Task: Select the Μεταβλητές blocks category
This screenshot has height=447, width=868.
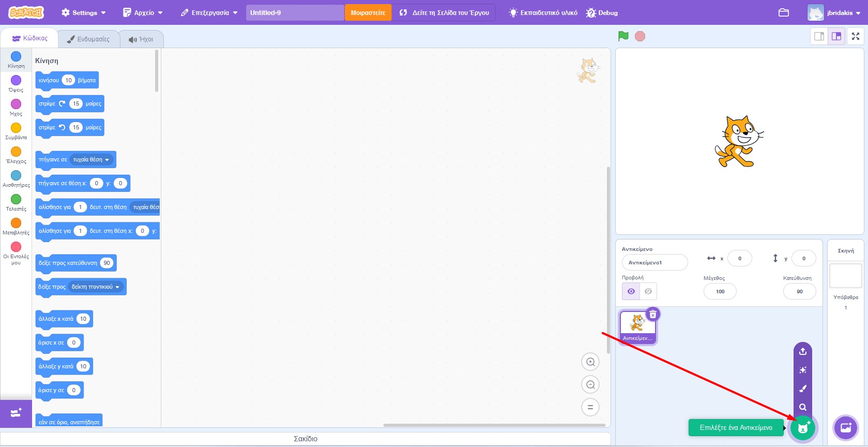Action: coord(16,227)
